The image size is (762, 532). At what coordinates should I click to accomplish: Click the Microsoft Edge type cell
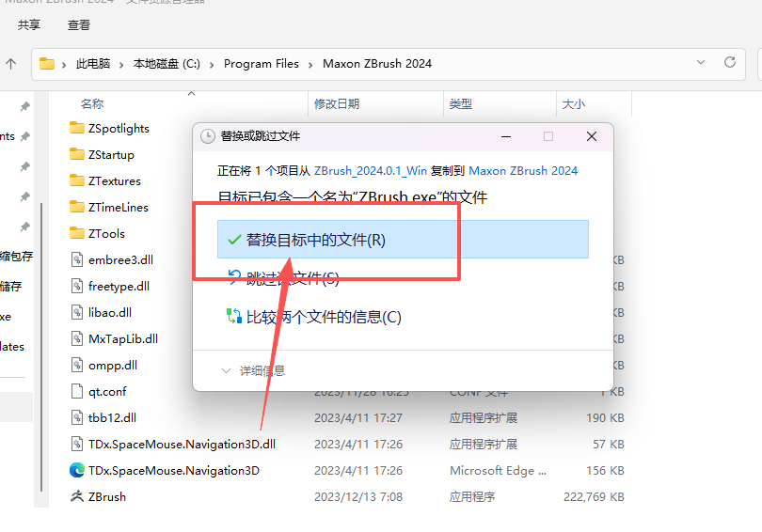point(498,470)
